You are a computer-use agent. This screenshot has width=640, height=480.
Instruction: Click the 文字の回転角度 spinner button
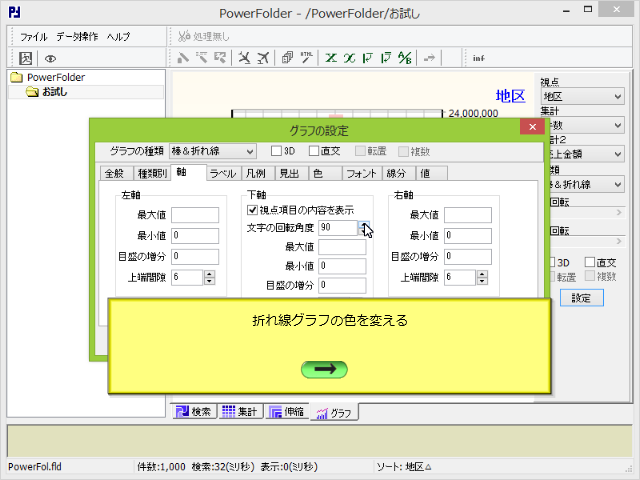pos(364,228)
